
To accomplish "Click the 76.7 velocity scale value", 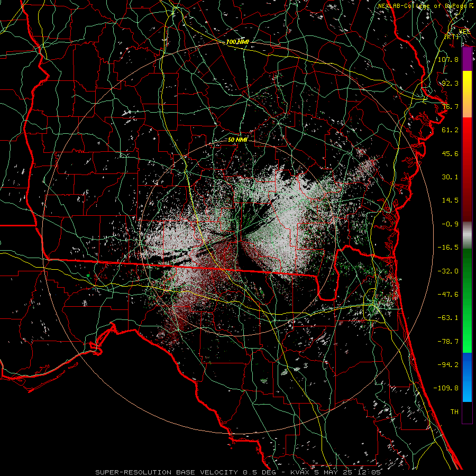I will [450, 106].
